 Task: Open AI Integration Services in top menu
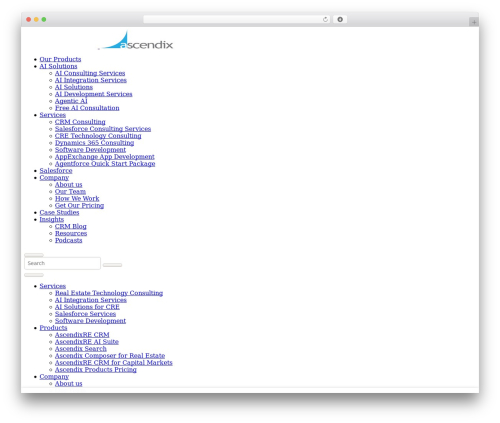91,80
